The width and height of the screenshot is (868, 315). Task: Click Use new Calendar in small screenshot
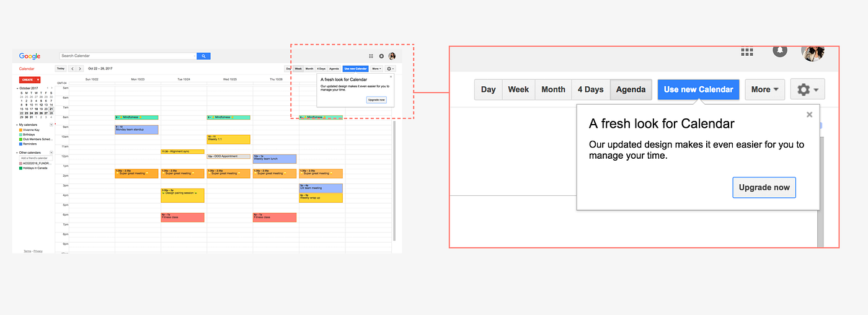click(x=355, y=69)
